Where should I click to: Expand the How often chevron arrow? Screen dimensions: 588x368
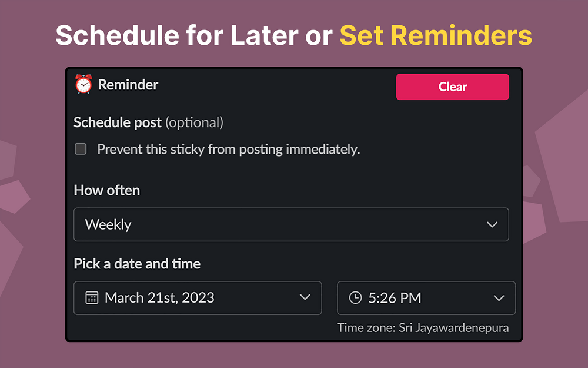click(492, 224)
